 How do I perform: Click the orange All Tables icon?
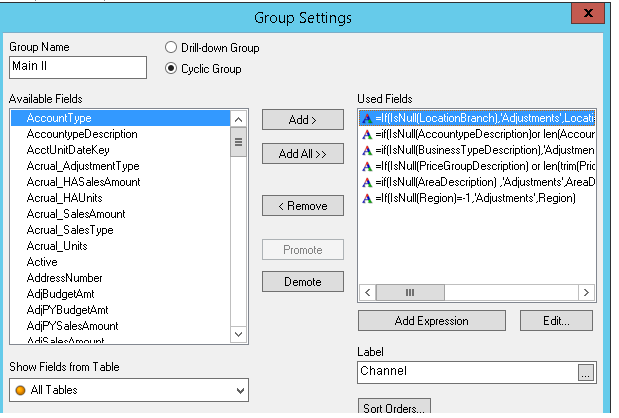(20, 389)
